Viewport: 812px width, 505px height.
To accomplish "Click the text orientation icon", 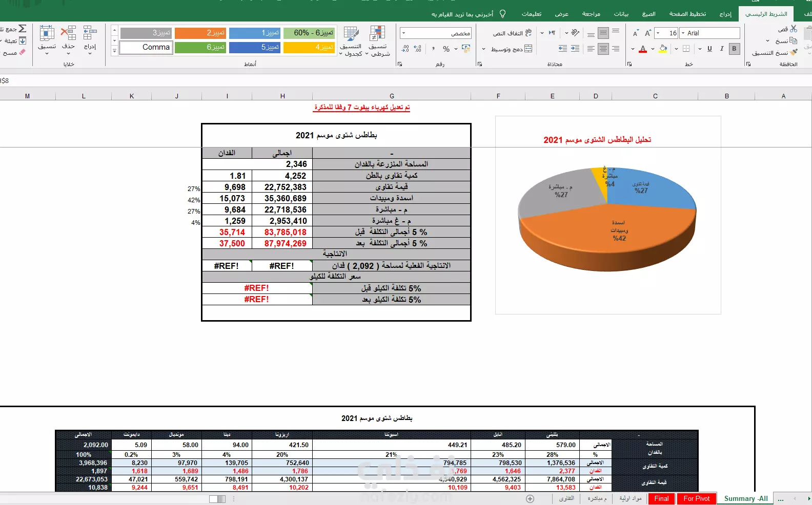I will point(575,33).
